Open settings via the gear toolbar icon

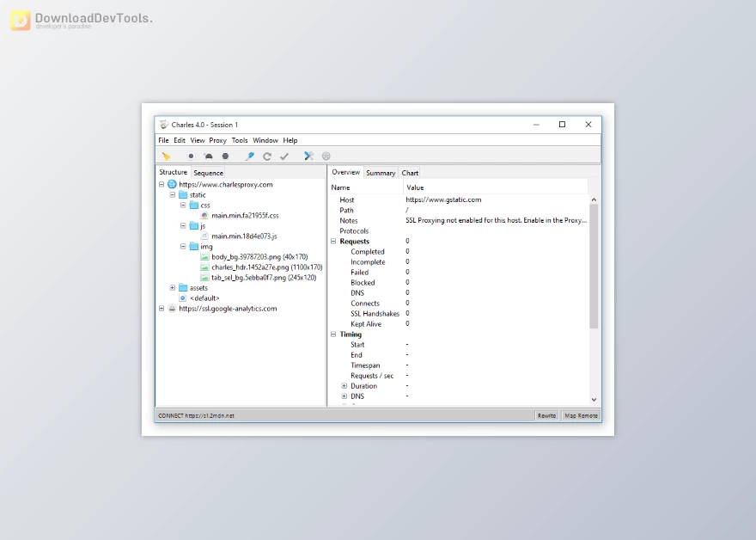pos(326,156)
